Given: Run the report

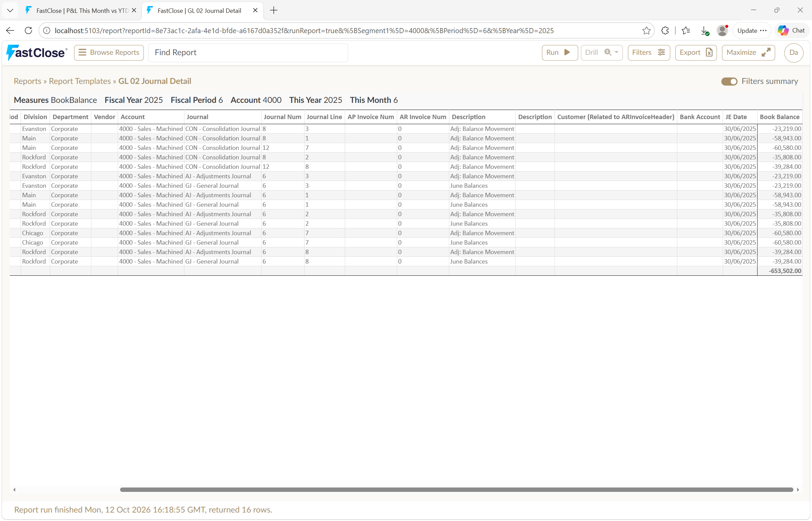Looking at the screenshot, I should (560, 53).
